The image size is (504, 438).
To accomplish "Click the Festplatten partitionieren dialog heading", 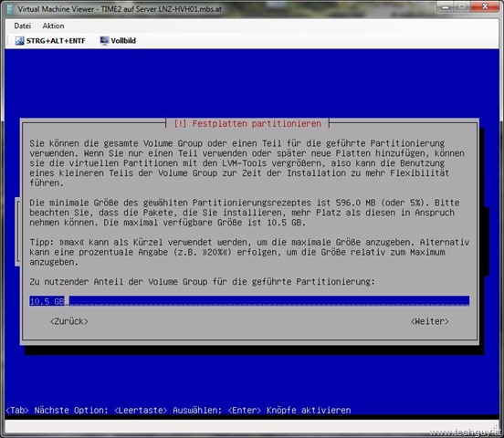I will [x=247, y=124].
